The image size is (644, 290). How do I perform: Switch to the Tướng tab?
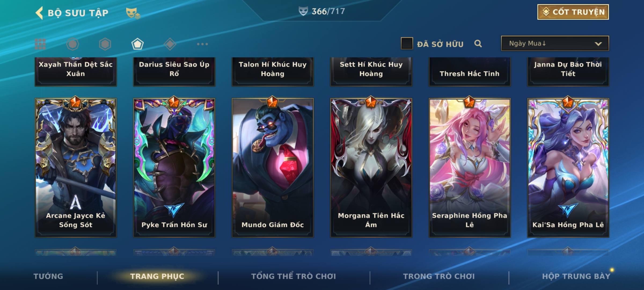click(48, 276)
